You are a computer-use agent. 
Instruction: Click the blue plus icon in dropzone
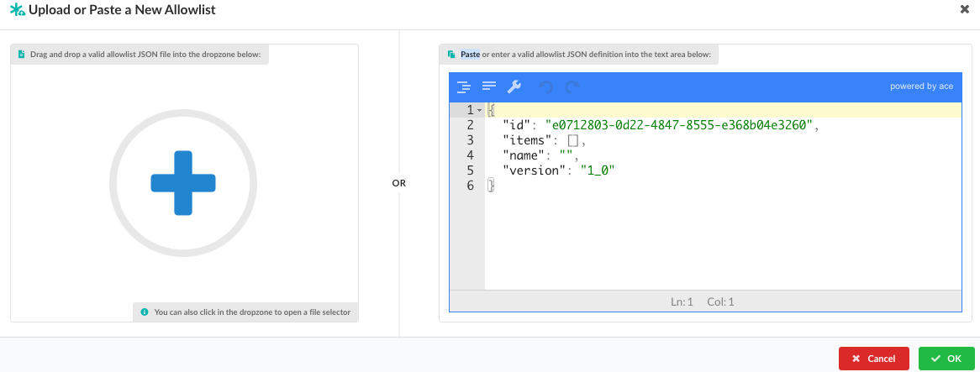tap(183, 182)
